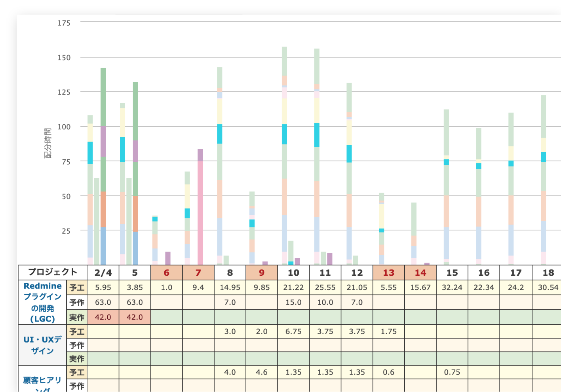561x392 pixels.
Task: Select the date header 18
Action: click(548, 273)
